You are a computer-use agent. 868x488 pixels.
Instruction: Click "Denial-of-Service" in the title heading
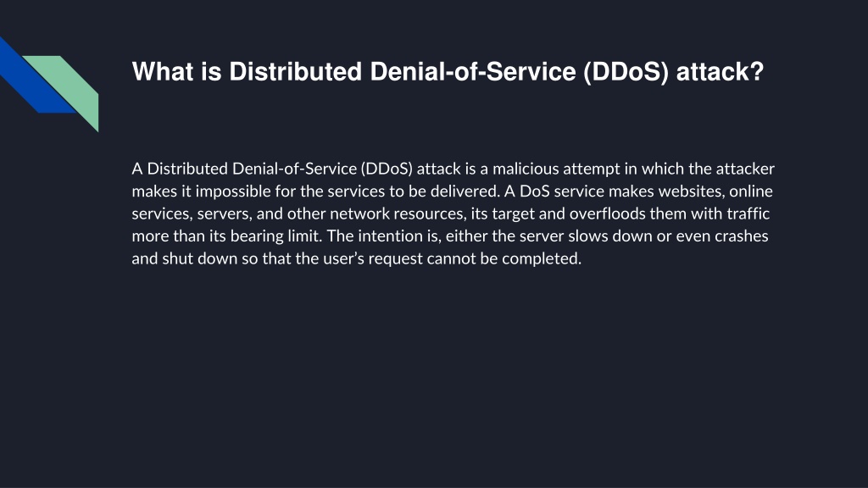point(473,72)
